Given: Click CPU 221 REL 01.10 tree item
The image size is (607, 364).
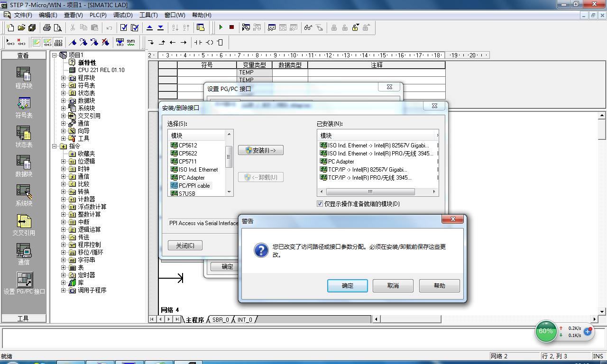Looking at the screenshot, I should (101, 70).
